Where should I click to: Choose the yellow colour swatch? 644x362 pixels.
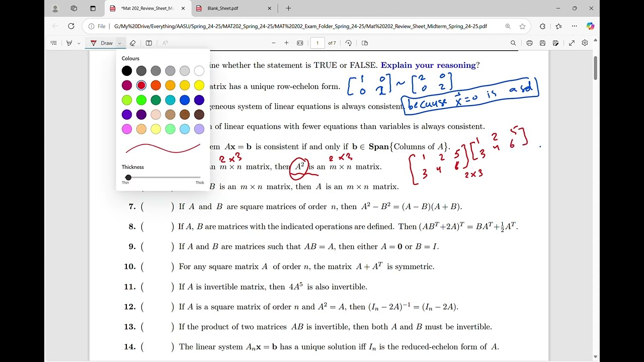click(x=199, y=85)
